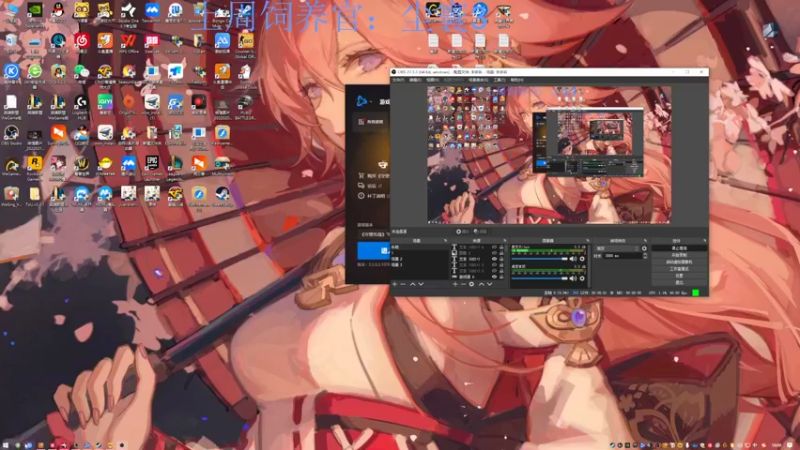This screenshot has width=800, height=450.
Task: Open Studio One desktop shortcut
Action: tap(129, 10)
